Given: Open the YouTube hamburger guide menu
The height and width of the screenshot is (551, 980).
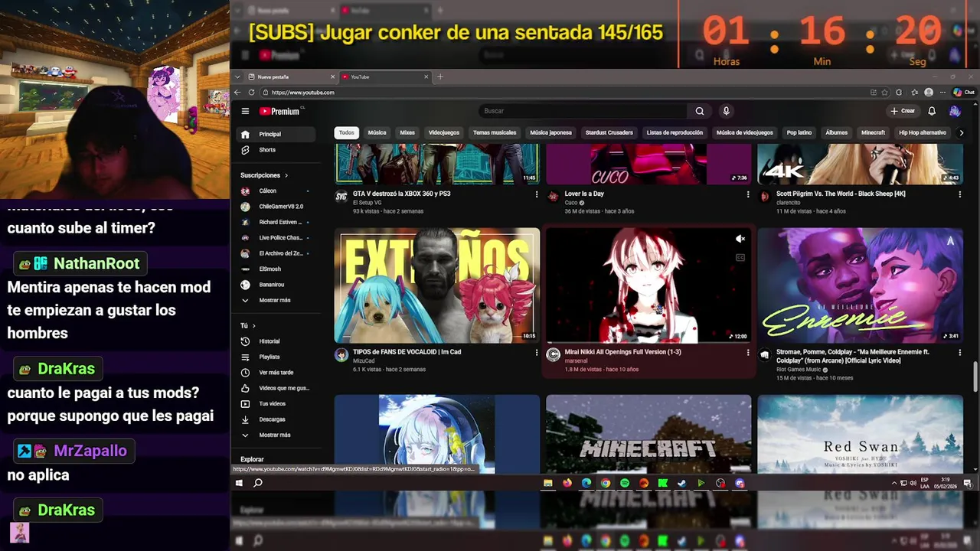Looking at the screenshot, I should [x=245, y=111].
